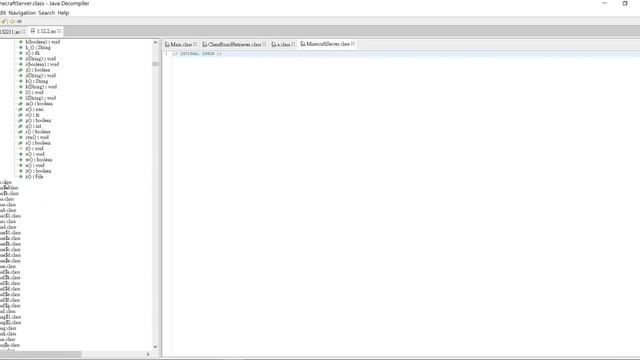This screenshot has height=360, width=640.
Task: Select the k_() : String method
Action: click(38, 47)
